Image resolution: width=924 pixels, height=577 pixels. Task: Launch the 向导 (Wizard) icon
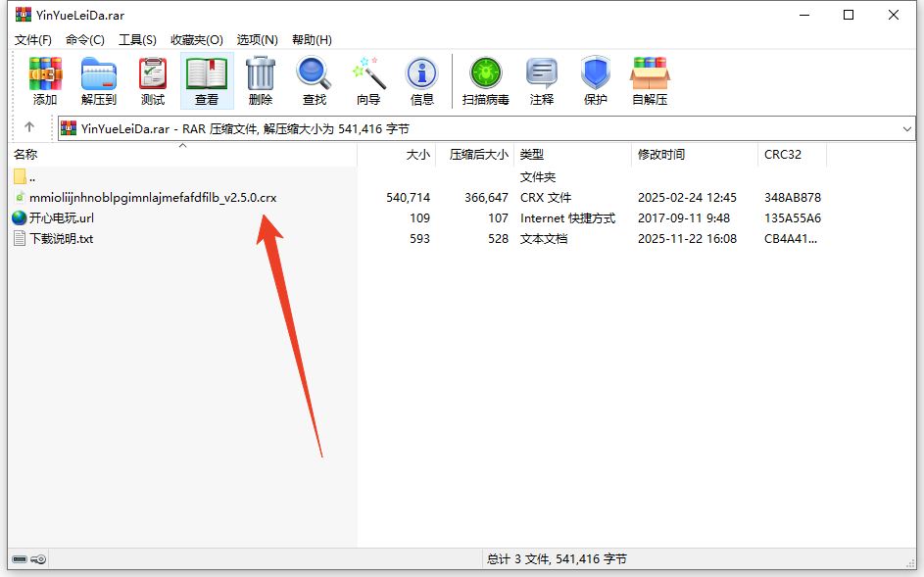(369, 80)
